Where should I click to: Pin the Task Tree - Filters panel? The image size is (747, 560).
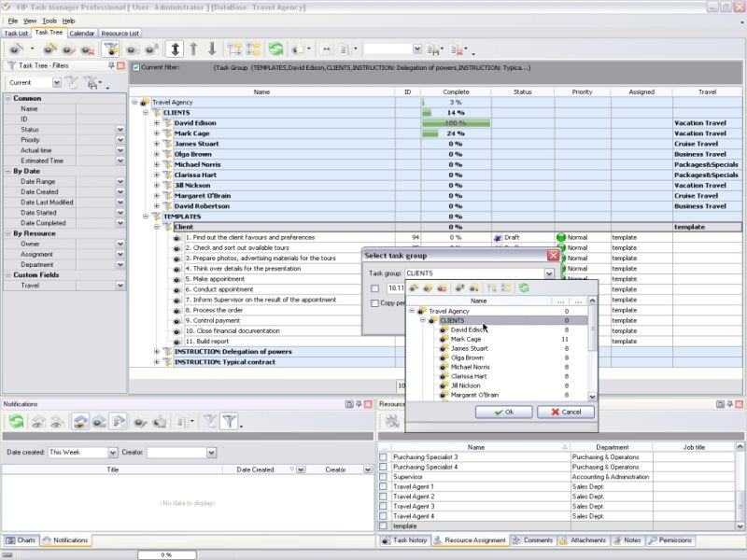[111, 65]
